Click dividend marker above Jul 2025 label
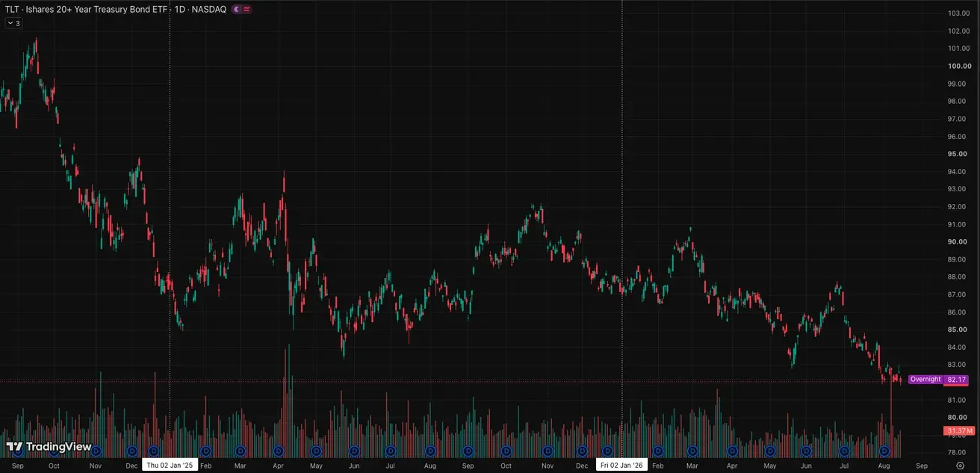The image size is (980, 473). (391, 451)
